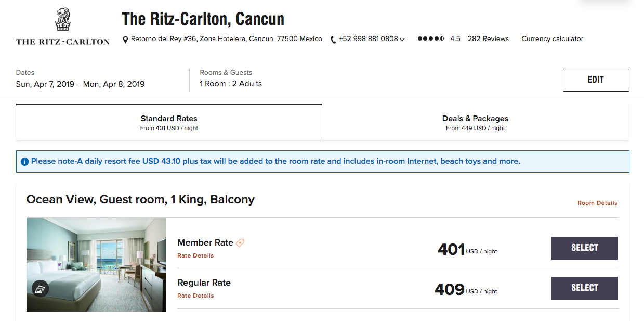Expand the phone number dropdown chevron
This screenshot has width=644, height=321.
(402, 40)
